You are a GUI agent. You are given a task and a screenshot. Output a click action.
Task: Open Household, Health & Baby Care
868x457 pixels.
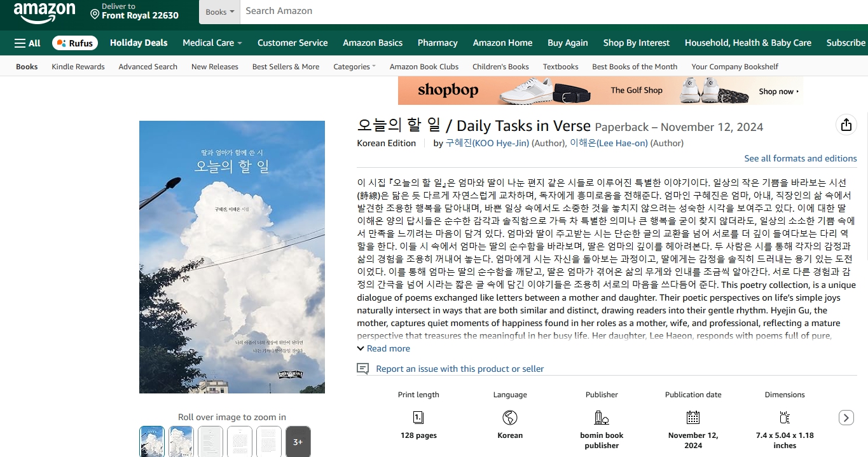[x=748, y=43]
